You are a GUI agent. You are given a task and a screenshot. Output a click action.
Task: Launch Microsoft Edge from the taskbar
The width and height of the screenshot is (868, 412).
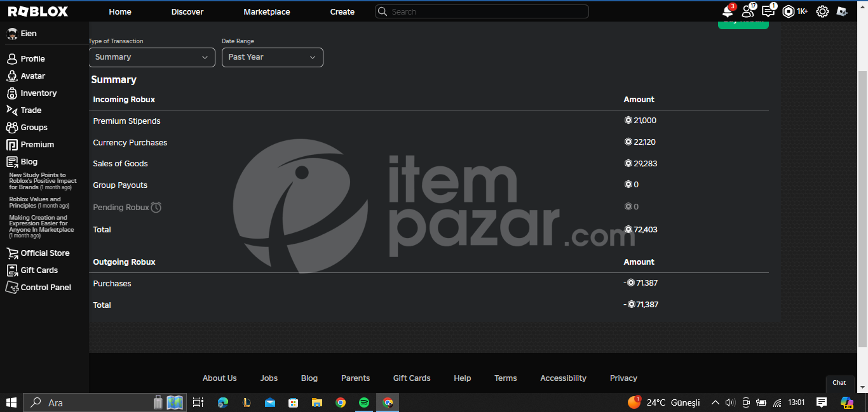click(222, 402)
